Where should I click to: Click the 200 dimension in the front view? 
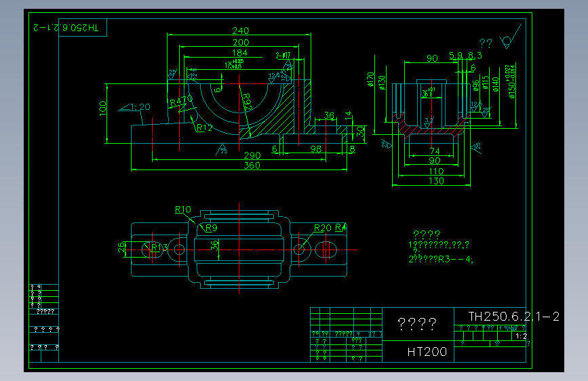(240, 43)
